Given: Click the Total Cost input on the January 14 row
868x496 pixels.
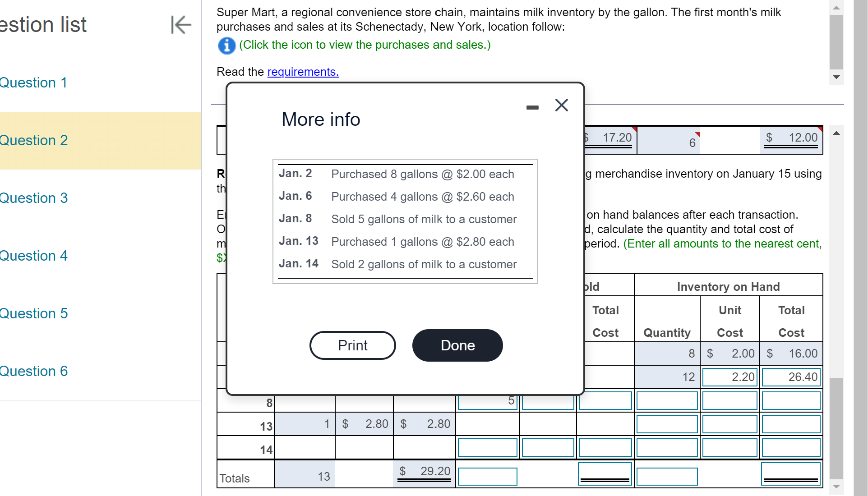Looking at the screenshot, I should [790, 447].
